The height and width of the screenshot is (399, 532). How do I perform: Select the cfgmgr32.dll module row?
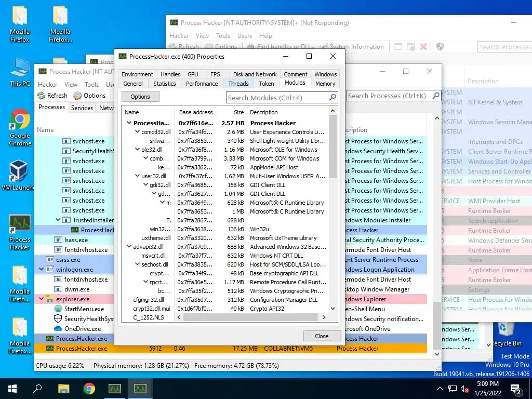(x=225, y=300)
